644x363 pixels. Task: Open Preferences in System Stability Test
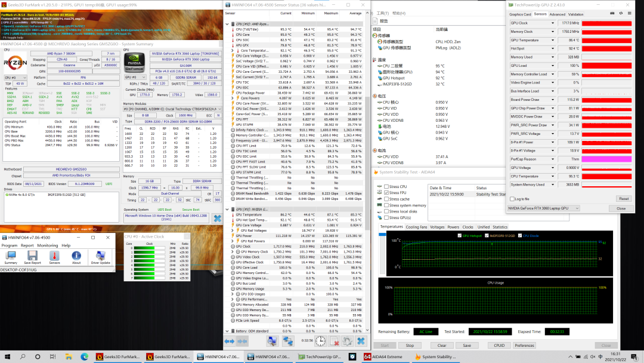525,345
